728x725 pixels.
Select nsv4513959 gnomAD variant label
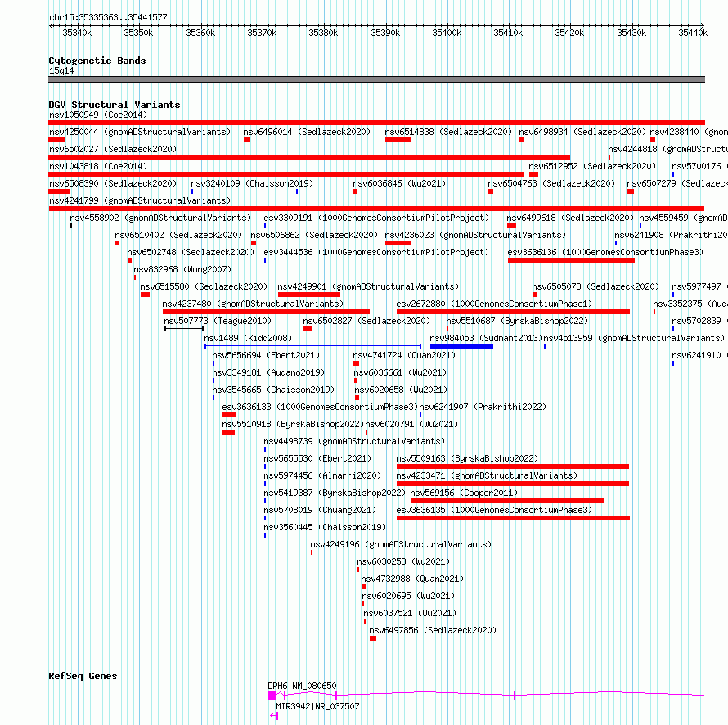pyautogui.click(x=634, y=338)
